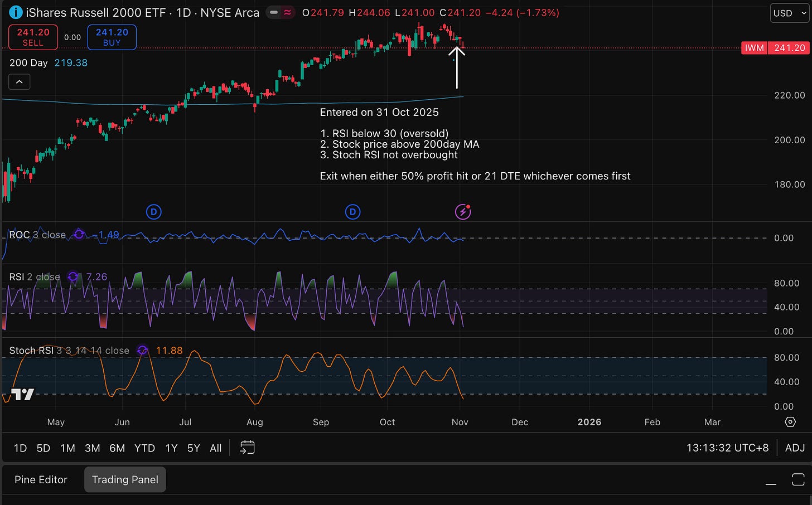This screenshot has height=505, width=812.
Task: Click the 219.38 moving average value
Action: tap(71, 63)
